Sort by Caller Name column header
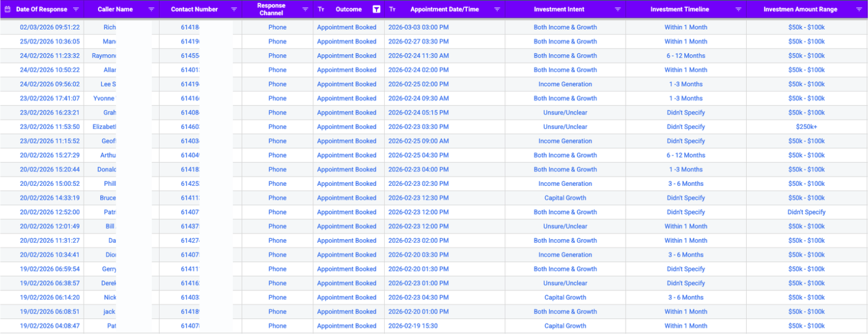The image size is (868, 334). 116,9
